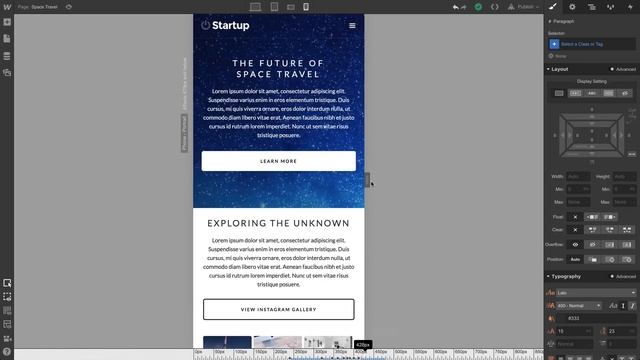Click the canvas width resize handle
Viewport: 640px width, 360px height.
(x=367, y=180)
